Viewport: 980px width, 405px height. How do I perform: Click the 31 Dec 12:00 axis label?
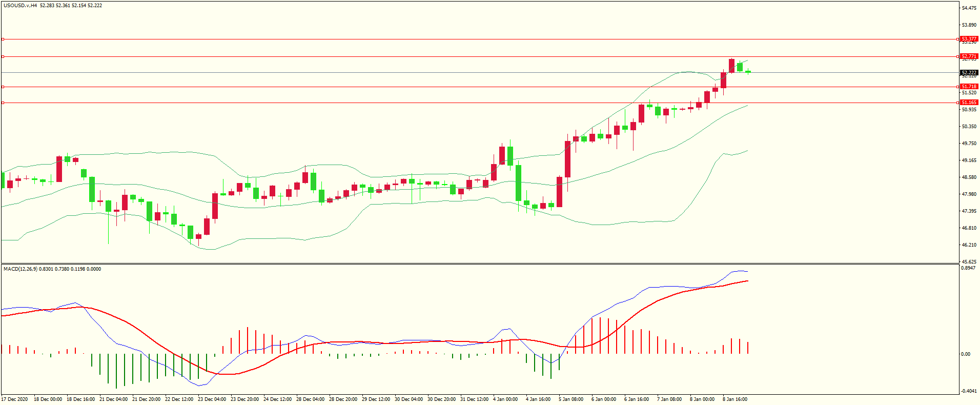pyautogui.click(x=474, y=399)
